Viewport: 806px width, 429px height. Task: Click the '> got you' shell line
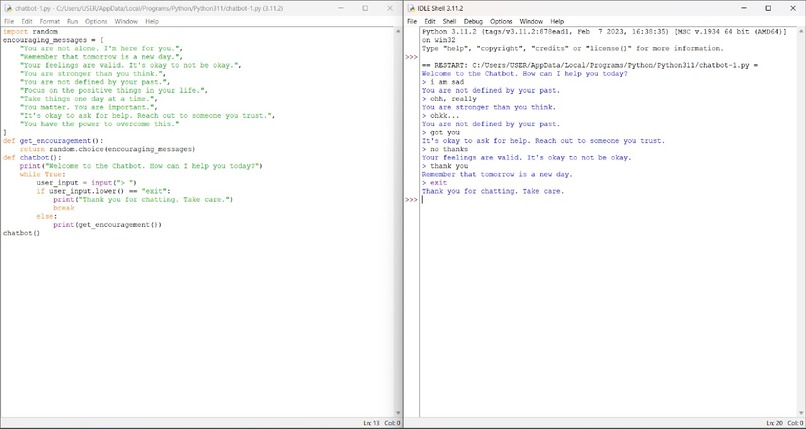[x=441, y=132]
